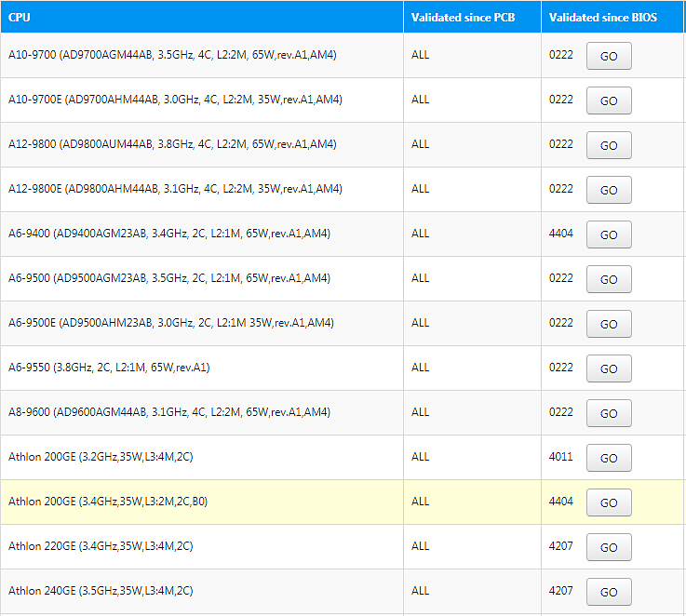Click GO button for A12-9800E row
This screenshot has width=686, height=616.
point(609,190)
